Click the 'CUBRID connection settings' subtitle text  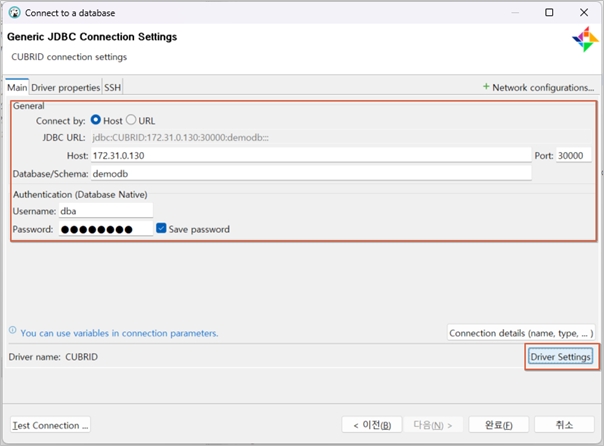click(x=69, y=57)
